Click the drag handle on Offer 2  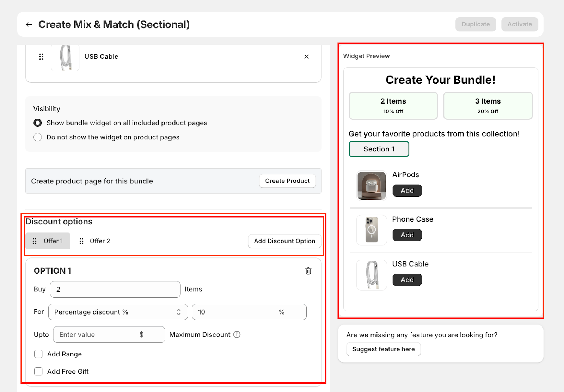(81, 241)
